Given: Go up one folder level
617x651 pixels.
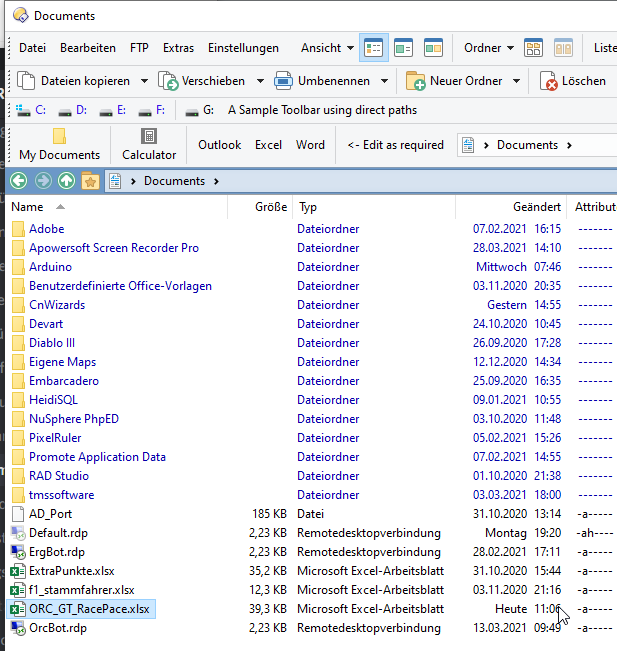Looking at the screenshot, I should [x=66, y=181].
